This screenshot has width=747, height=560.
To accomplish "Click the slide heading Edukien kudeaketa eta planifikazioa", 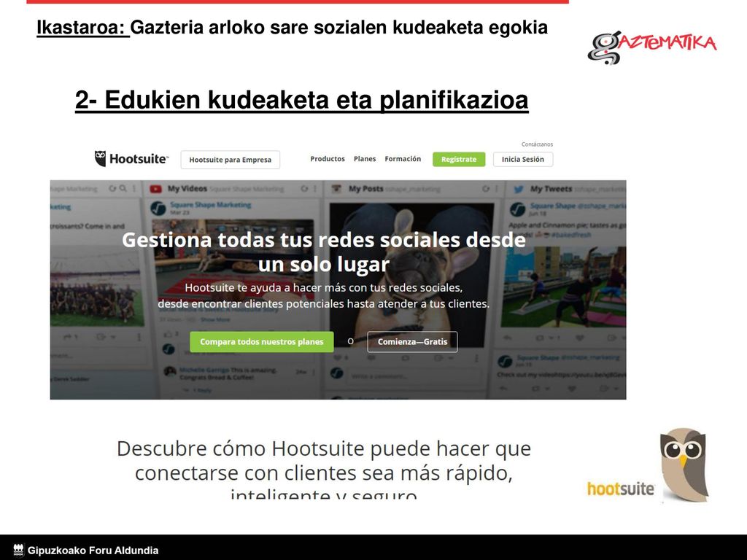I will pos(301,100).
